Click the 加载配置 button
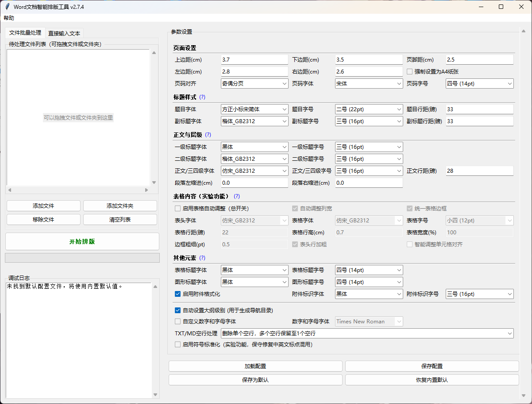The image size is (532, 404). (x=255, y=366)
